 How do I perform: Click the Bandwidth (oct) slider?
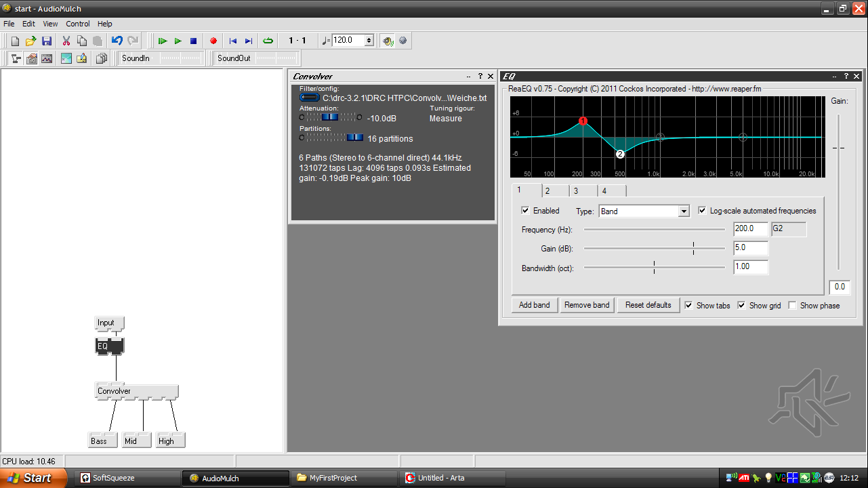pos(654,267)
